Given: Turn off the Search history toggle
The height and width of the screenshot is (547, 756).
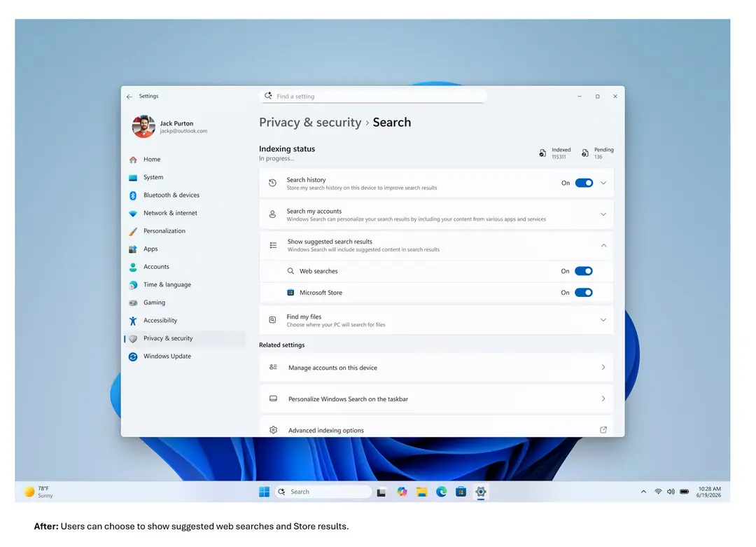Looking at the screenshot, I should [x=584, y=183].
